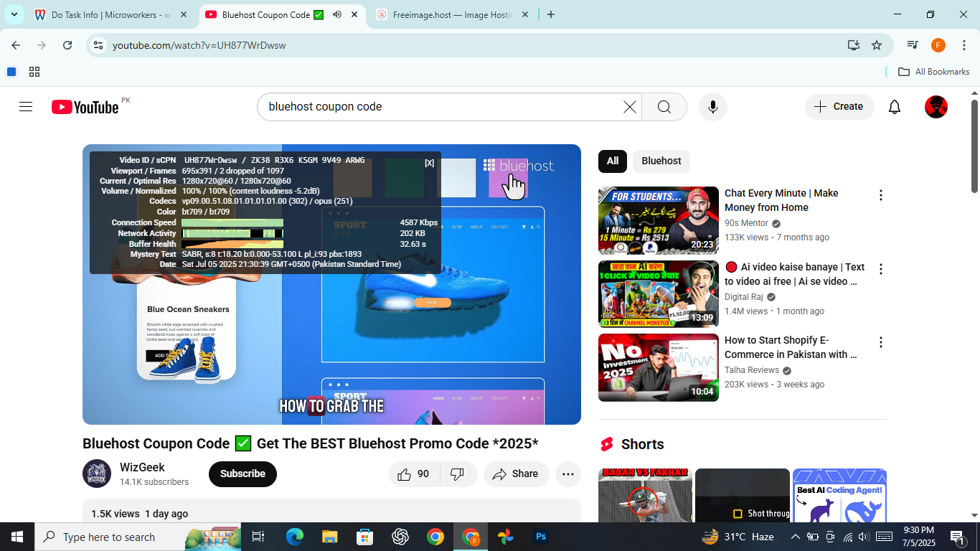Open 90s Mentor channel link
Screen dimensions: 980x551
coord(746,224)
